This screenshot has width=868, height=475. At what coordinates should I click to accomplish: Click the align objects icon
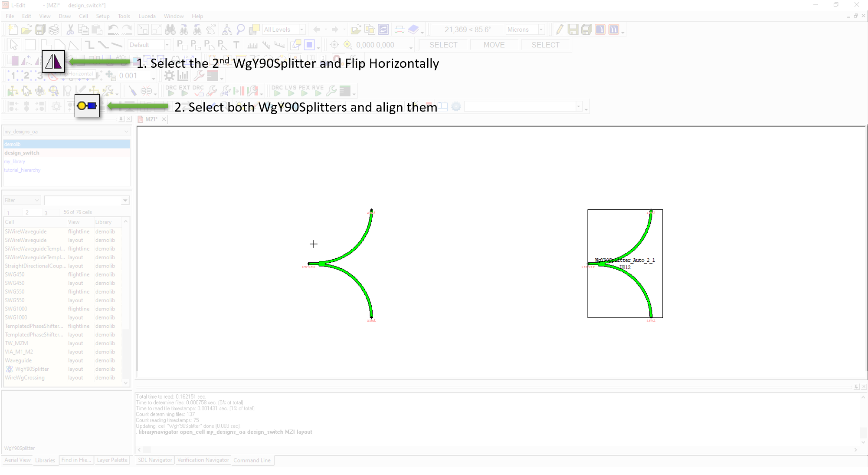click(x=87, y=106)
